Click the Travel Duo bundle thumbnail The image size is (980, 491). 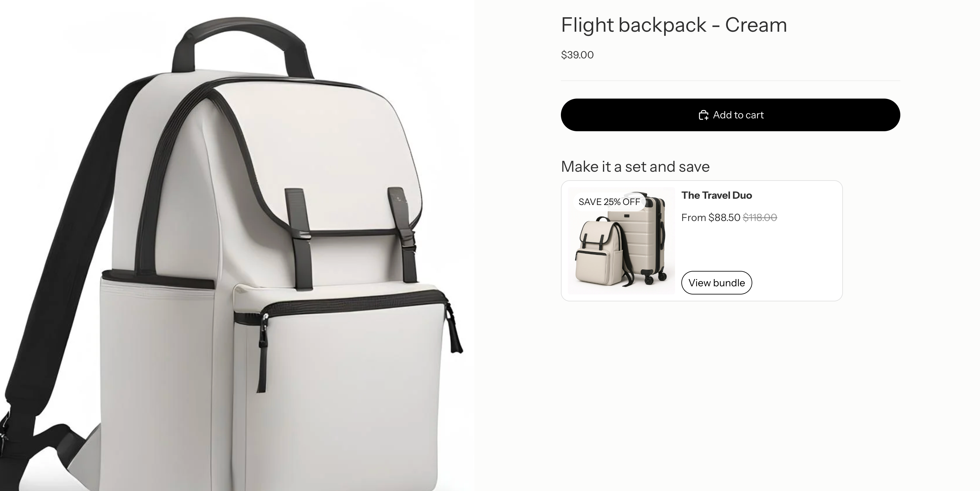[x=621, y=240]
